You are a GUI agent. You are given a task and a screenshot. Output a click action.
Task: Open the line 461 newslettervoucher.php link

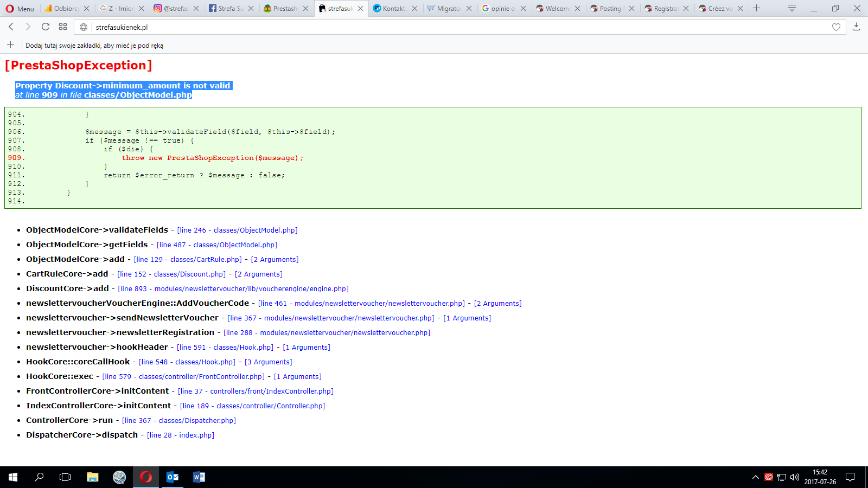tap(362, 304)
